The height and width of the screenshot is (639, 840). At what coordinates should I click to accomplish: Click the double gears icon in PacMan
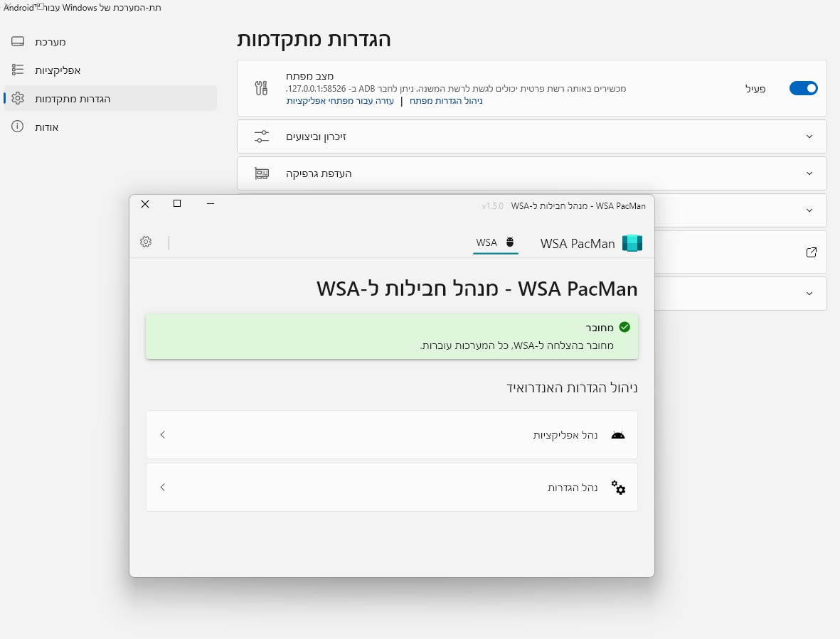pyautogui.click(x=618, y=487)
